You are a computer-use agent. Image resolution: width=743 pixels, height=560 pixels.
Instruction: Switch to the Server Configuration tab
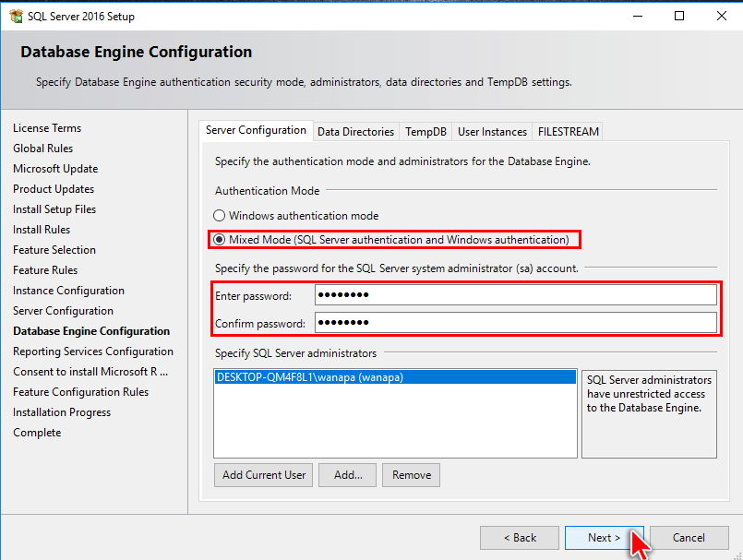pyautogui.click(x=256, y=130)
